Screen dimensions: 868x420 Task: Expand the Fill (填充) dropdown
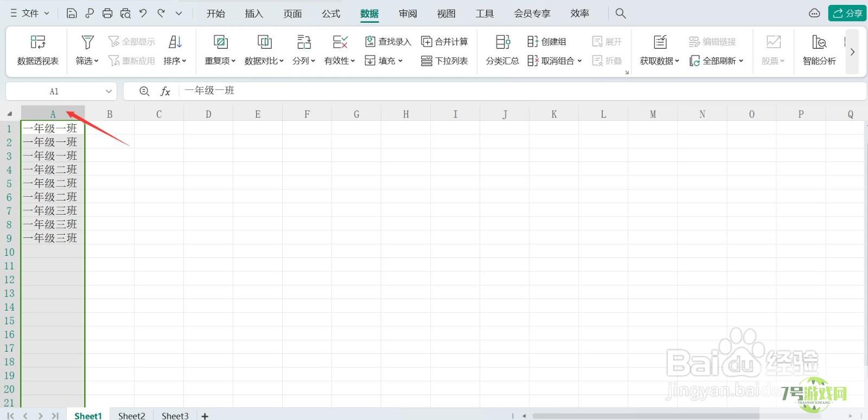click(400, 61)
